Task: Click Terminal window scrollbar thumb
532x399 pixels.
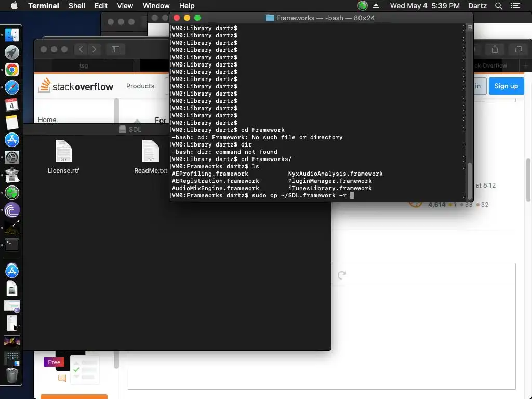Action: pyautogui.click(x=470, y=181)
